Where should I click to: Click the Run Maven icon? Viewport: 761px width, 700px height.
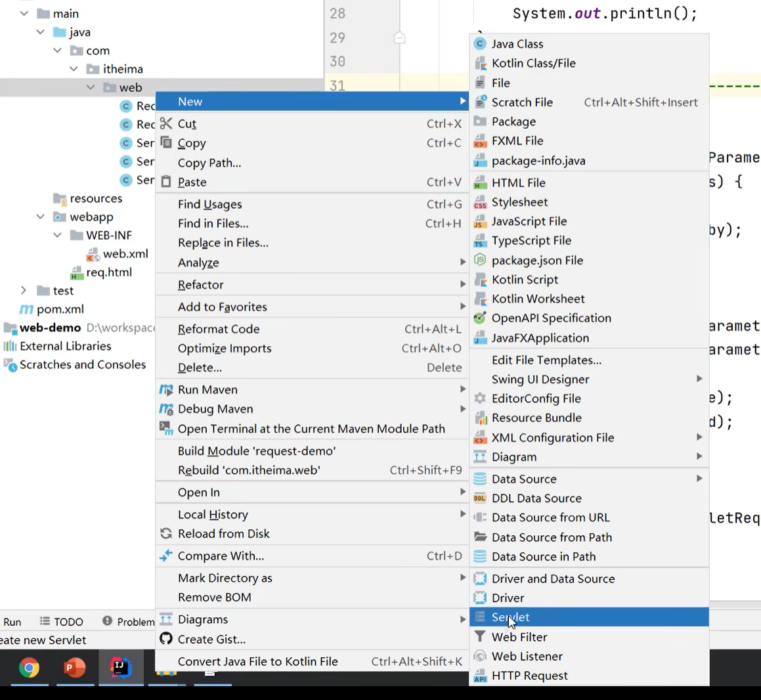click(x=166, y=389)
